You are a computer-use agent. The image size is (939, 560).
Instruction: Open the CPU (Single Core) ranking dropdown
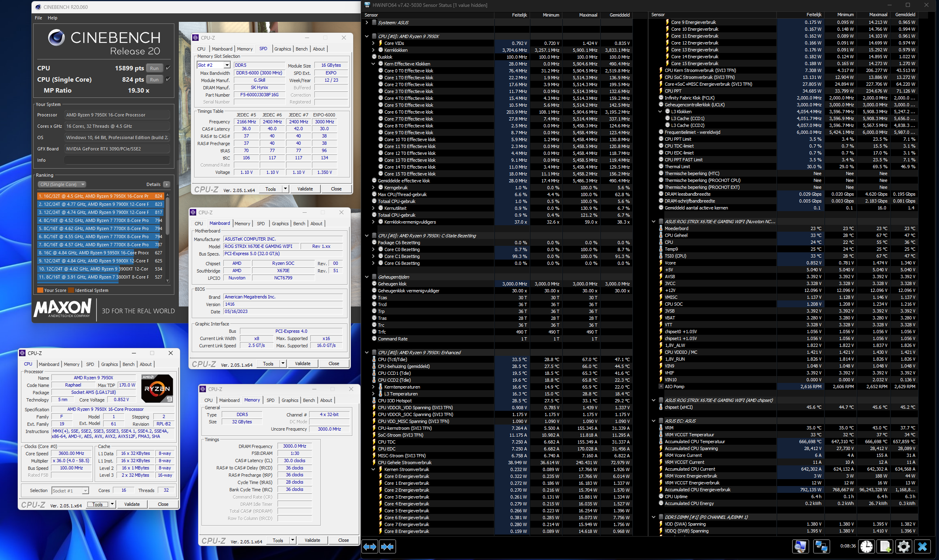(62, 184)
